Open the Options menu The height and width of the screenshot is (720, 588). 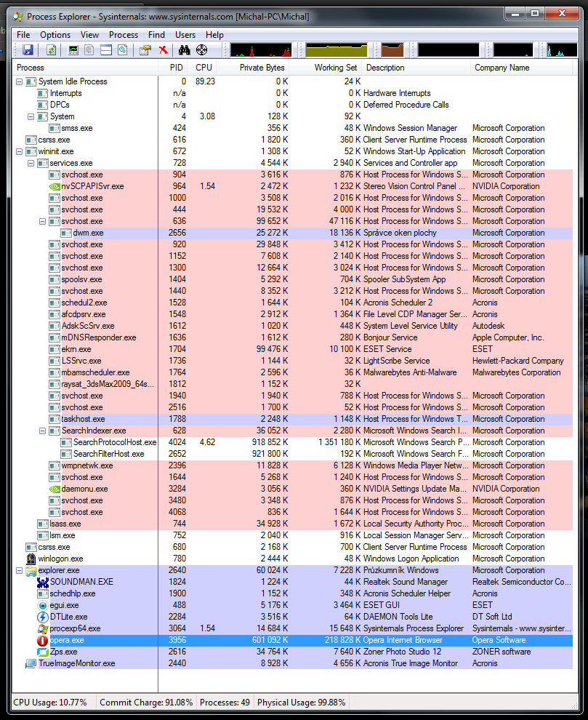coord(55,35)
